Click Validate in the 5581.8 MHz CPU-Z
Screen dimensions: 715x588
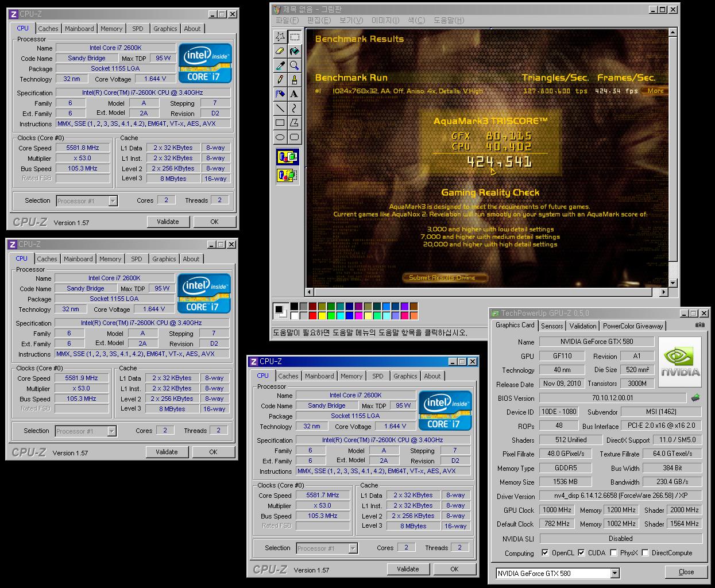(x=168, y=222)
